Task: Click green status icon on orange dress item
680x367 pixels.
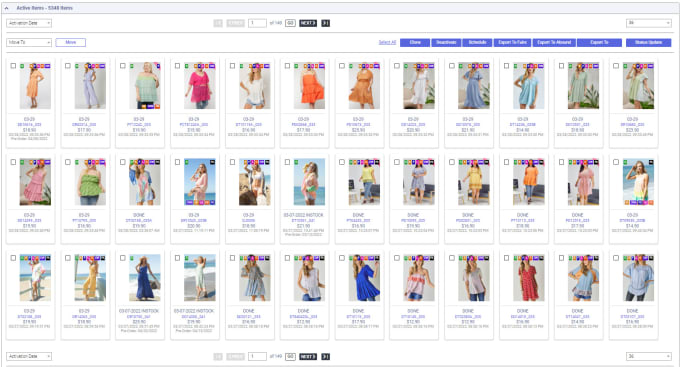Action: click(x=22, y=66)
